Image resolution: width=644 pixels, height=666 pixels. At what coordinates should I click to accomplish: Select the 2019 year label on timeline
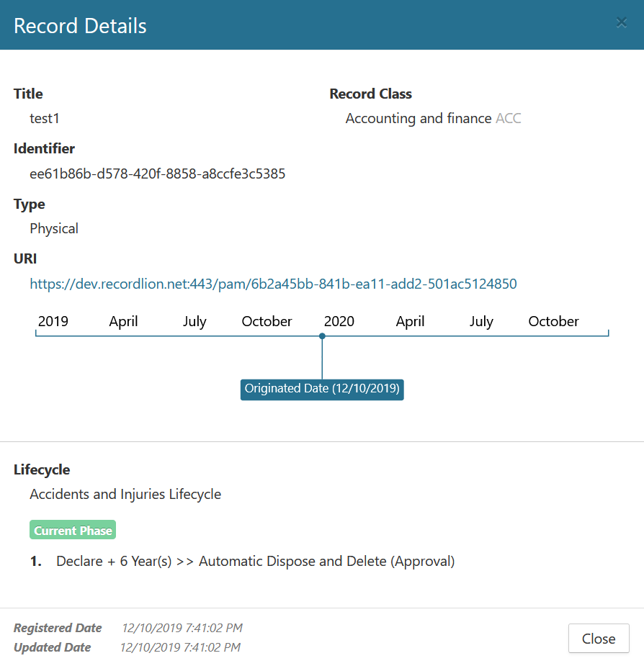point(53,321)
